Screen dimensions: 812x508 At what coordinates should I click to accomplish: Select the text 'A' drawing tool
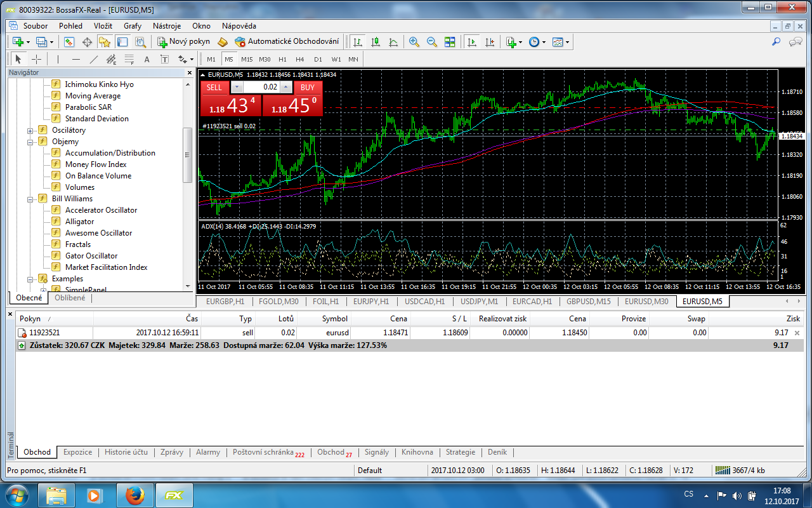click(x=147, y=59)
